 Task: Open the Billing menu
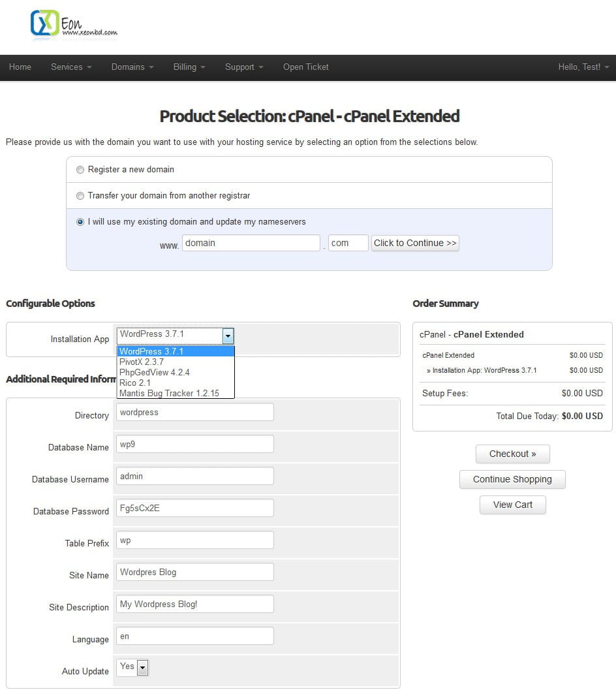(x=189, y=67)
